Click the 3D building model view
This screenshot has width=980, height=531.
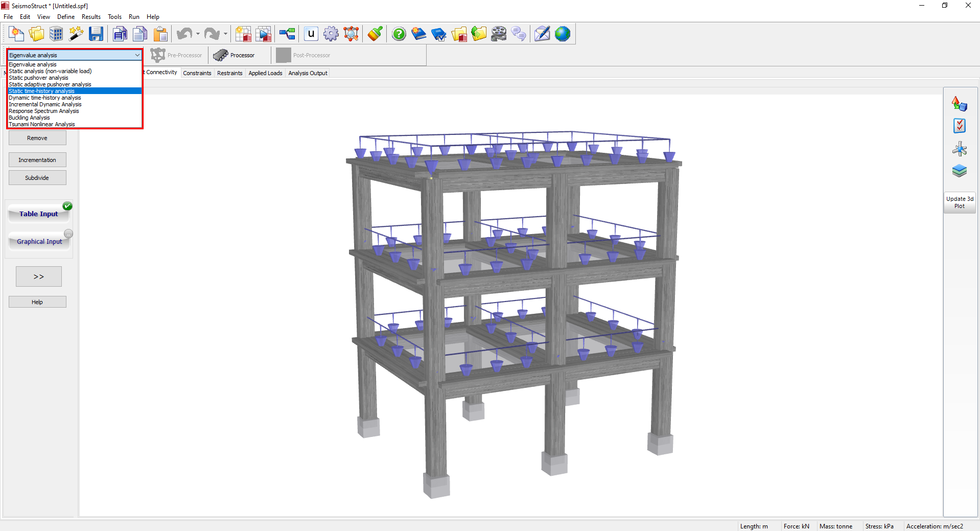[x=511, y=307]
